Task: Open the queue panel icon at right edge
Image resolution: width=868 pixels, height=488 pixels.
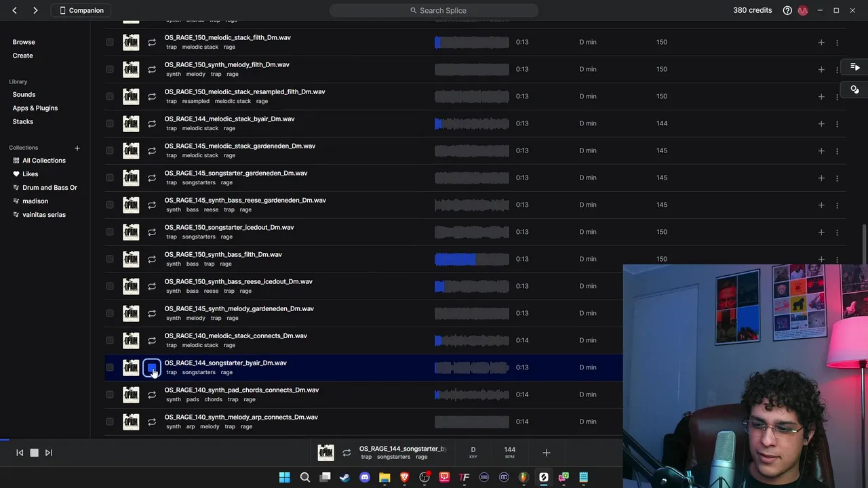Action: [x=855, y=67]
